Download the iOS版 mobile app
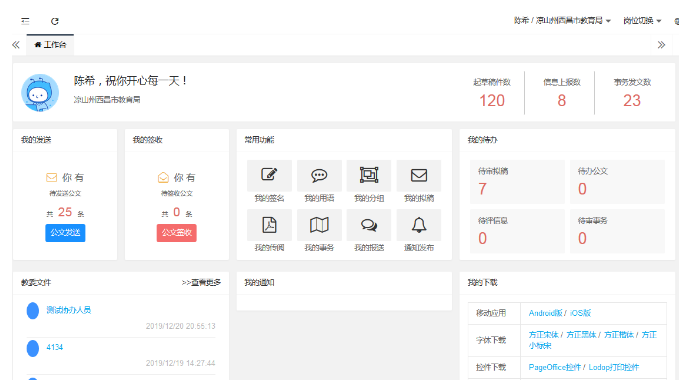Viewport: 685px width, 390px height. click(x=580, y=313)
